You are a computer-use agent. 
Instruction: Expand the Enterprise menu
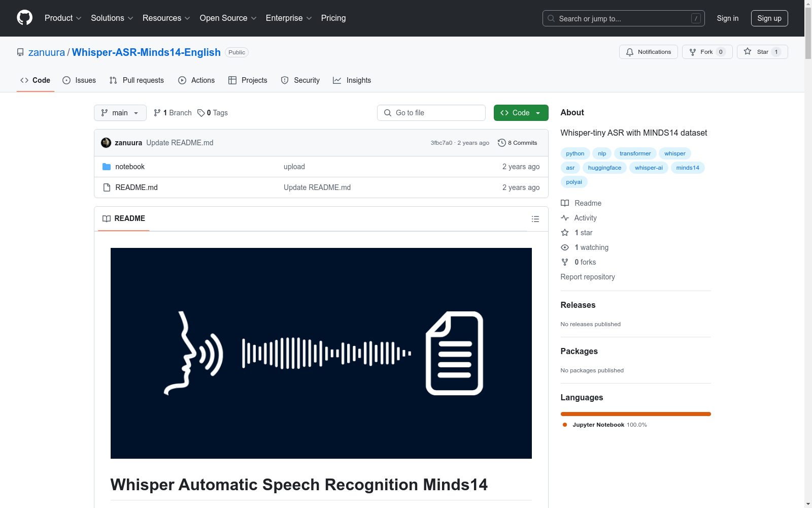pyautogui.click(x=289, y=18)
